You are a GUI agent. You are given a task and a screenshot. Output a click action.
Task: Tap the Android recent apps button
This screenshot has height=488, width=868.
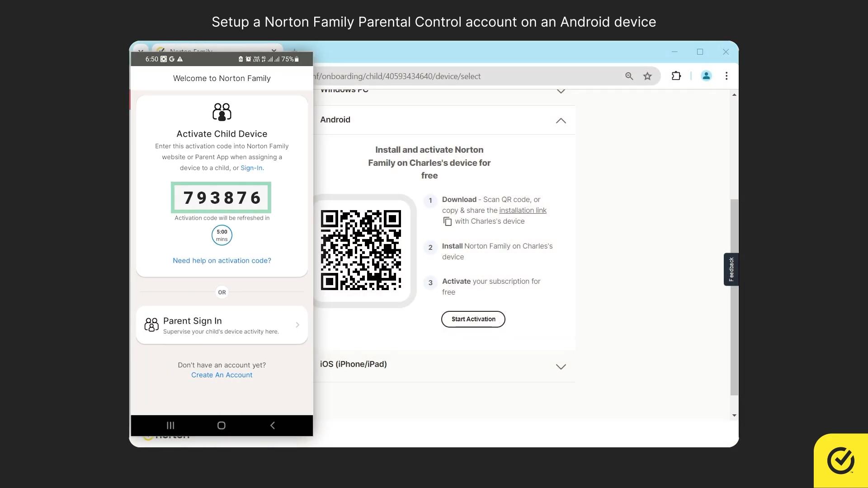point(170,425)
